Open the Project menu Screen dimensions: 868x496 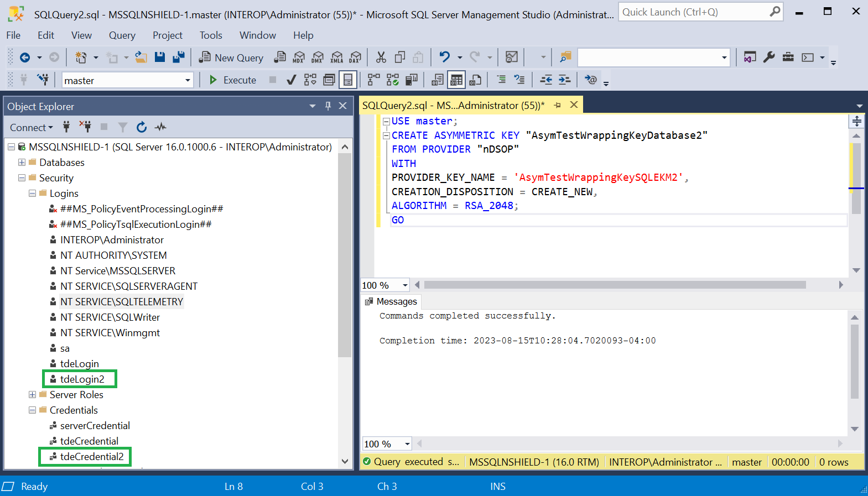(168, 35)
